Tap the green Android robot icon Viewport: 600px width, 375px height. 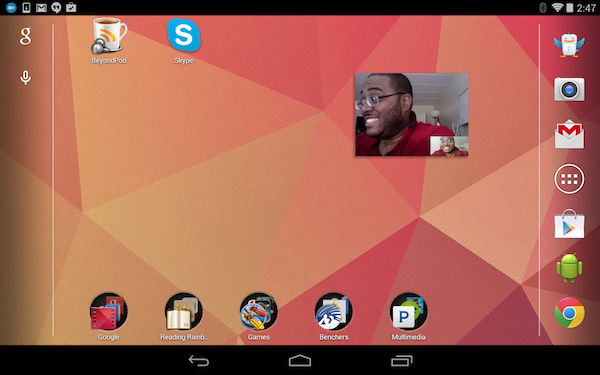click(569, 268)
